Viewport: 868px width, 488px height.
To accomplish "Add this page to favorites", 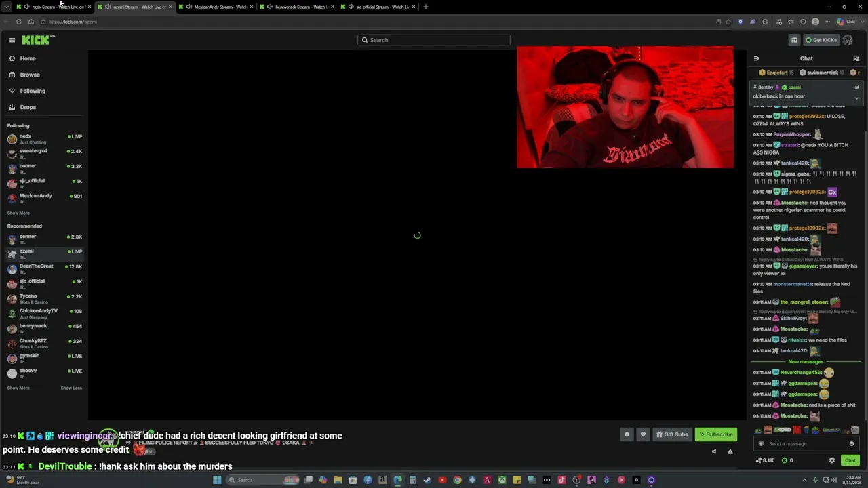I will pos(728,22).
